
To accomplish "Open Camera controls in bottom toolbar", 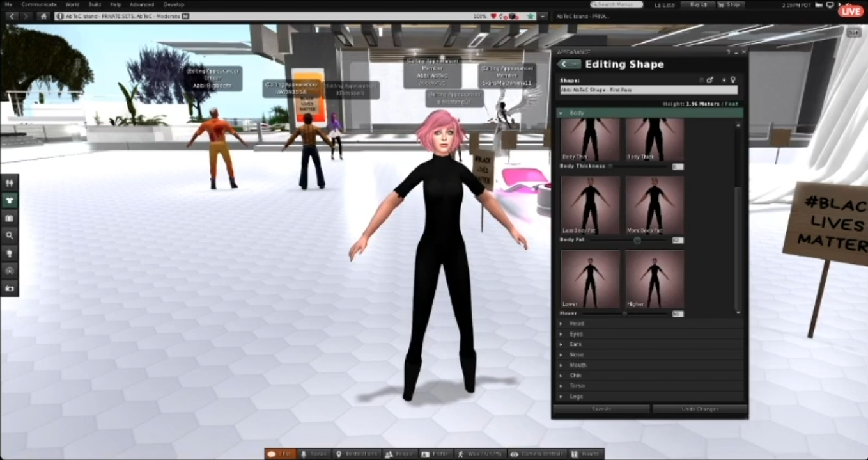I will point(536,454).
